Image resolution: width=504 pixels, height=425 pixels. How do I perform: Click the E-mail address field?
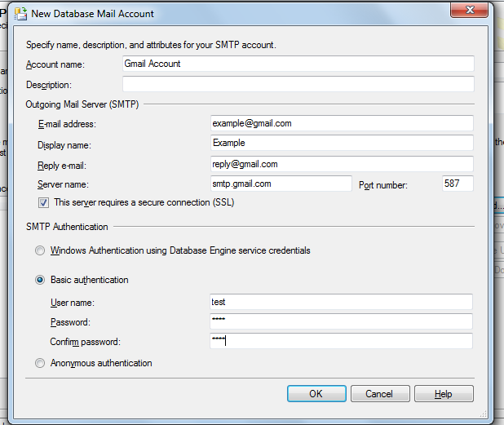click(342, 123)
